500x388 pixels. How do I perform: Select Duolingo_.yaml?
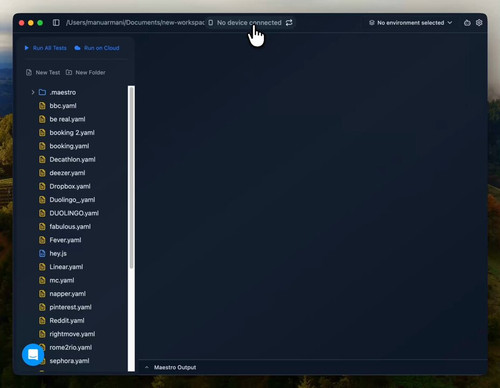[x=72, y=200]
